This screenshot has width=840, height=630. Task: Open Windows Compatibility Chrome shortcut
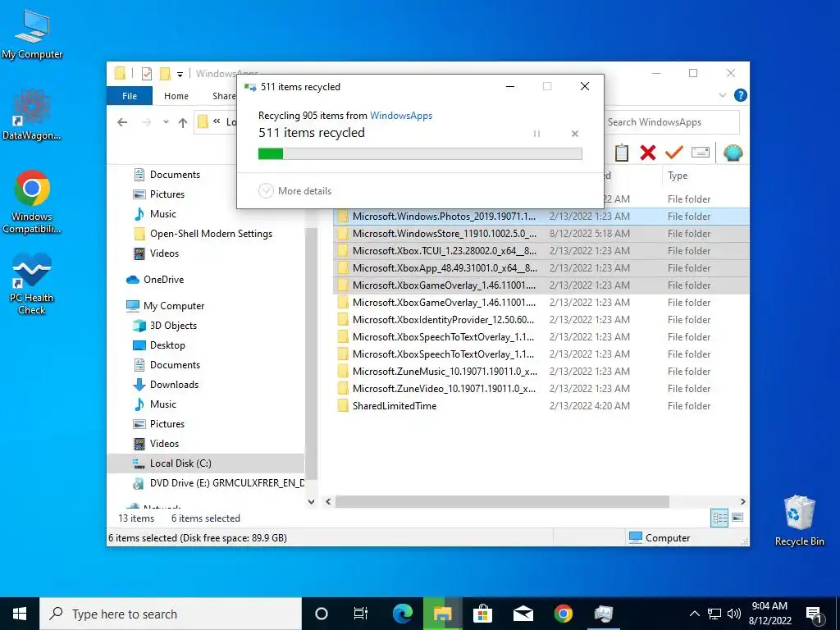[x=32, y=202]
